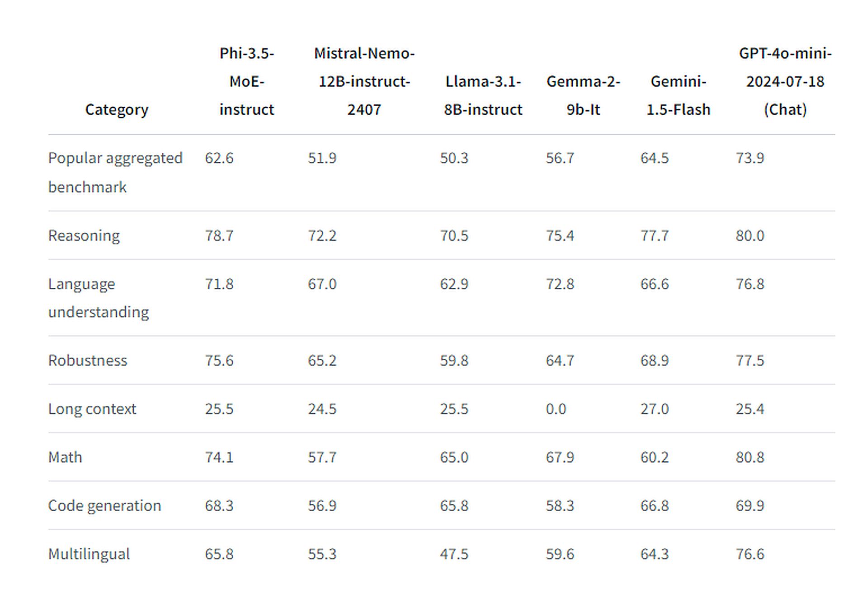The width and height of the screenshot is (868, 611).
Task: Select the GPT-4o-mini-2024-07-18 (Chat) header
Action: 785,82
